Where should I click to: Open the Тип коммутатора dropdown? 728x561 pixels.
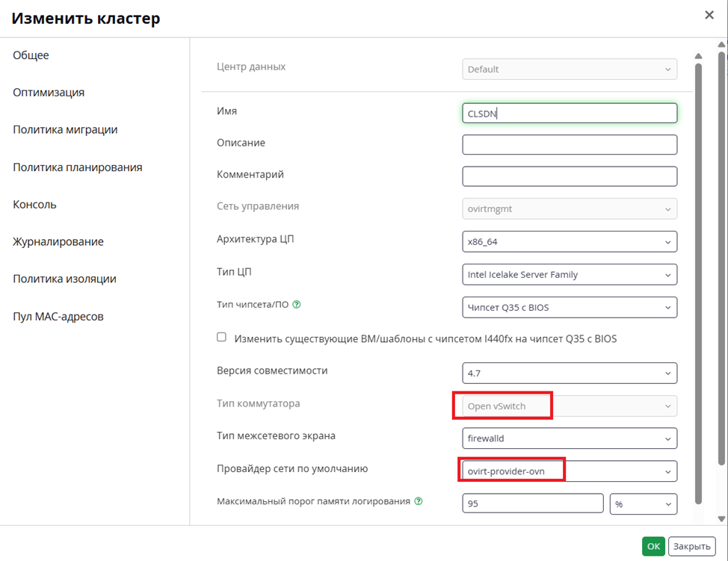tap(570, 406)
